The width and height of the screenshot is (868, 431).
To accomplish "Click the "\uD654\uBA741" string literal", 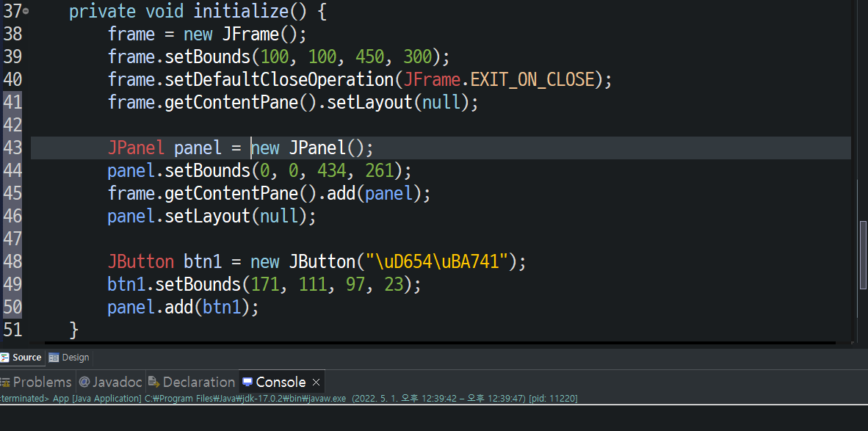I will click(438, 261).
